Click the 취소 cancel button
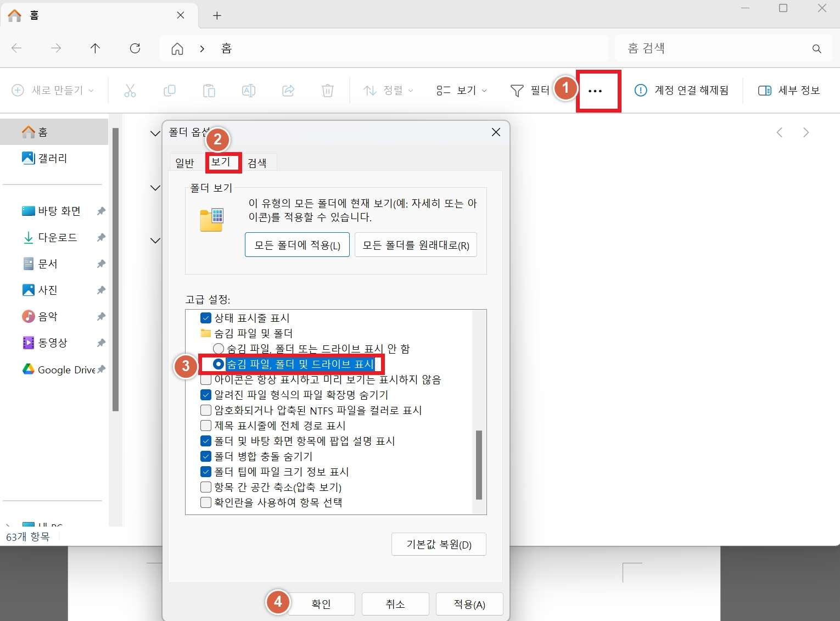The height and width of the screenshot is (621, 840). tap(395, 604)
